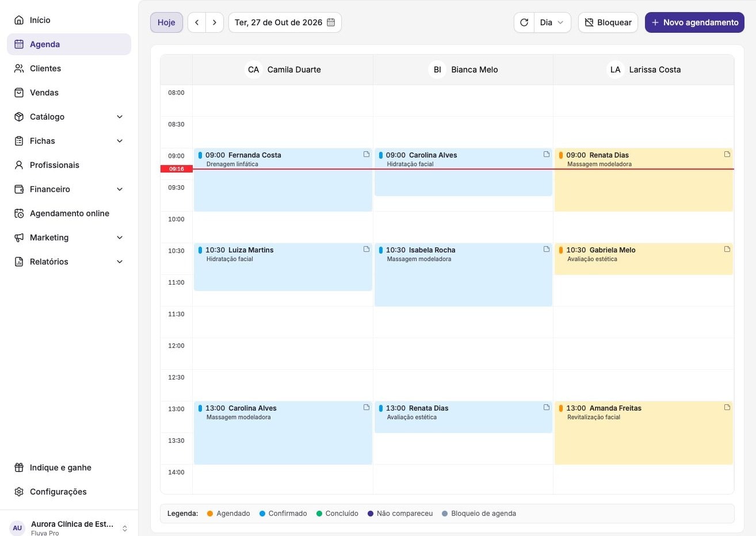Screen dimensions: 756x536
Task: Click the CA avatar of Camila Duarte
Action: click(x=254, y=70)
